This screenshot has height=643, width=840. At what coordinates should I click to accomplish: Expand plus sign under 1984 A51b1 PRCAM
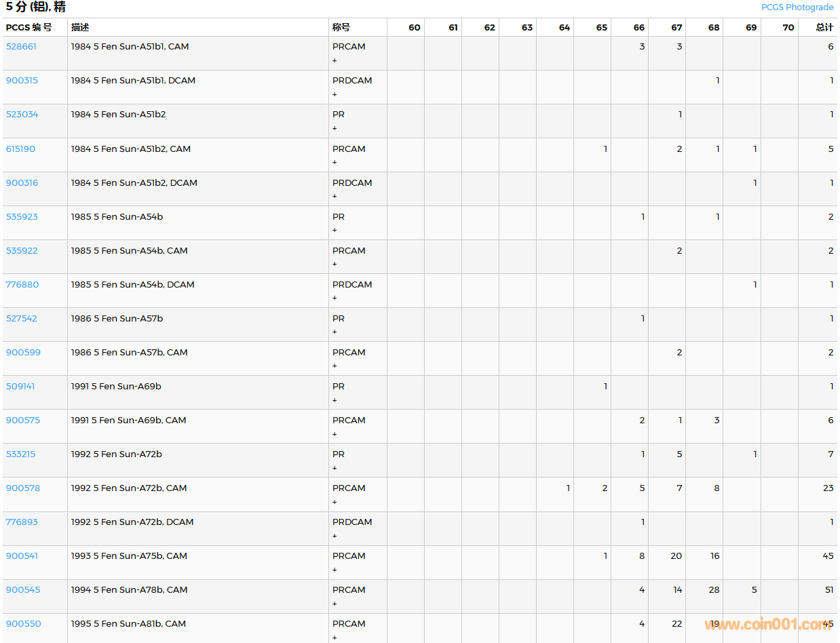tap(335, 60)
